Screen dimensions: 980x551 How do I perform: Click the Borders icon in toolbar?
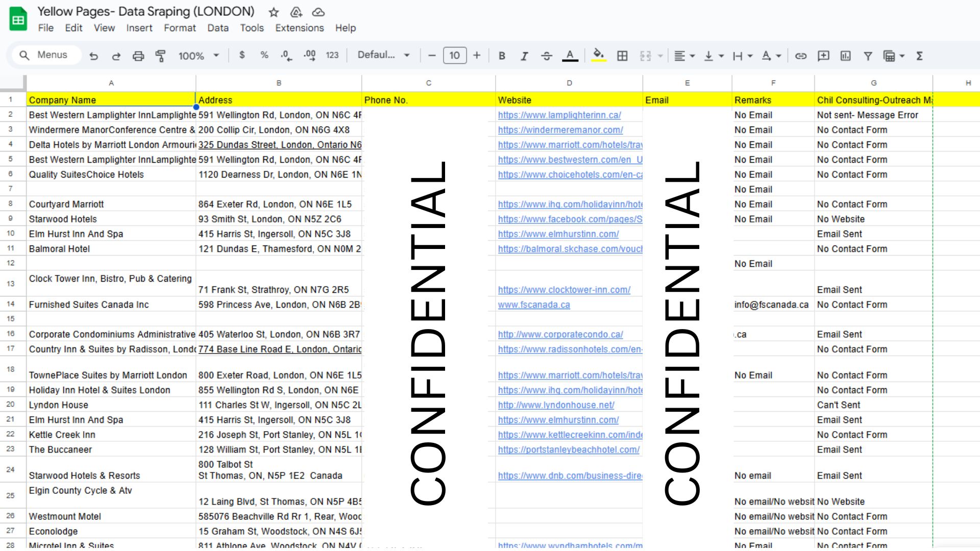coord(622,56)
